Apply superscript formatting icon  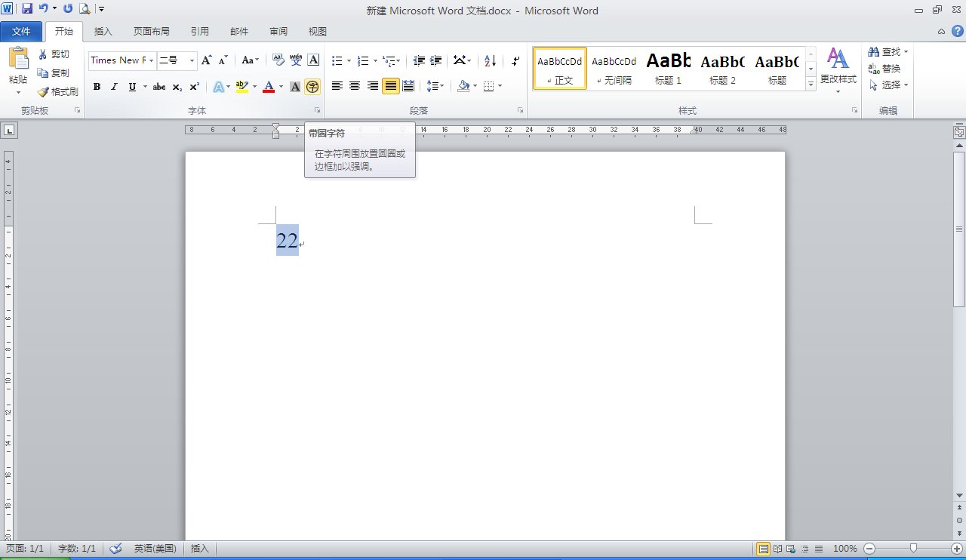pos(194,87)
